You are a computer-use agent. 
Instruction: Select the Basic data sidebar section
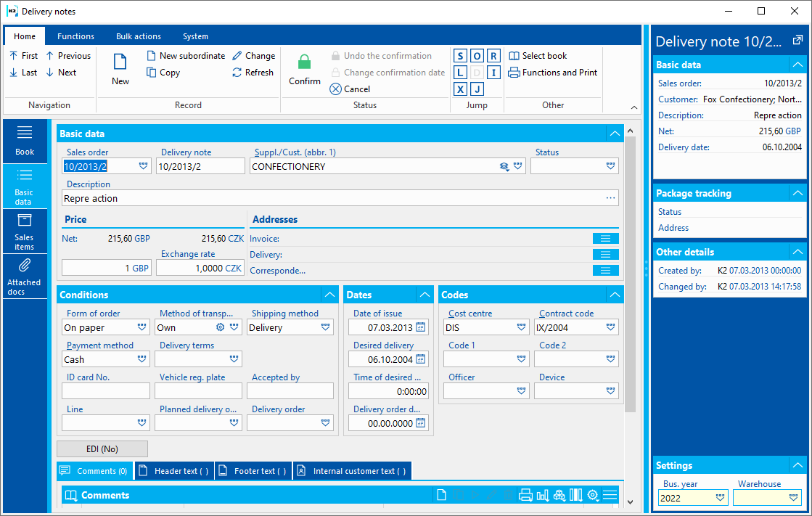(x=25, y=187)
